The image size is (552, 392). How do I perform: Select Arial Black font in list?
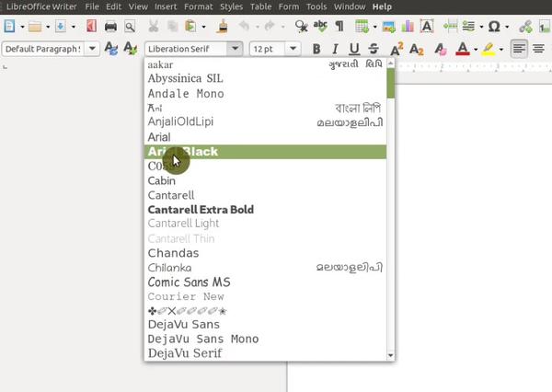click(266, 152)
